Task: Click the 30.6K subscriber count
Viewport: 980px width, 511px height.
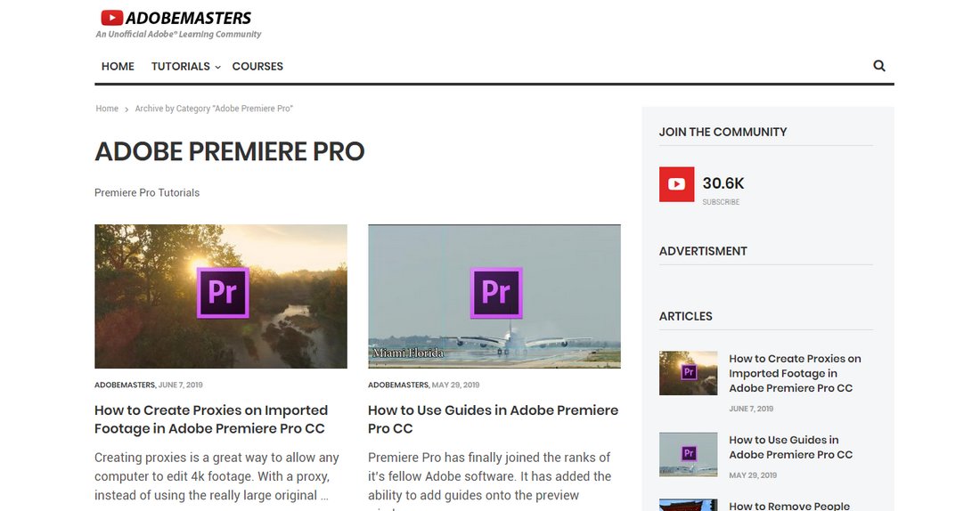Action: click(x=723, y=183)
